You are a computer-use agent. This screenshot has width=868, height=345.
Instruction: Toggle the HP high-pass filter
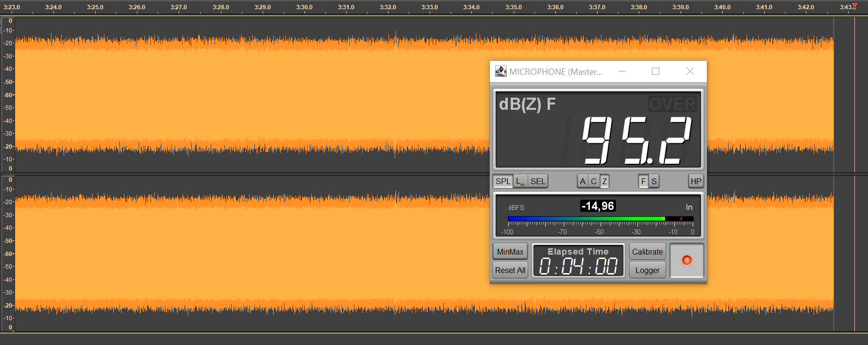coord(696,181)
